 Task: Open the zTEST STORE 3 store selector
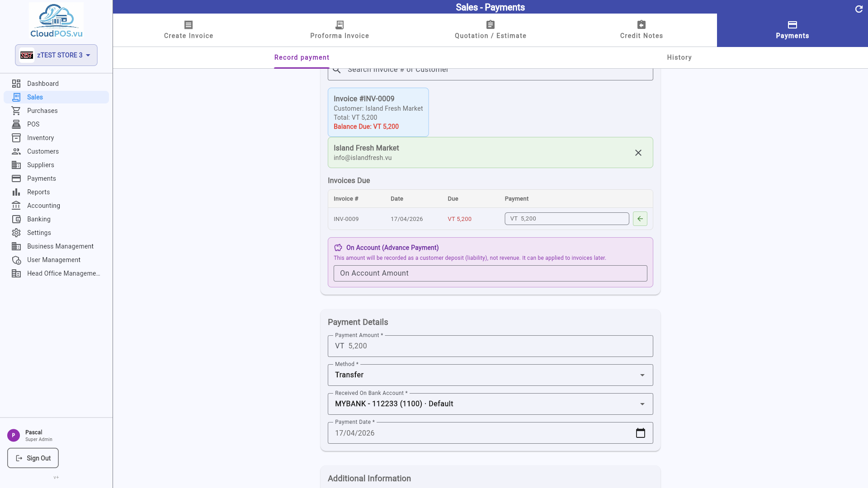(x=56, y=55)
